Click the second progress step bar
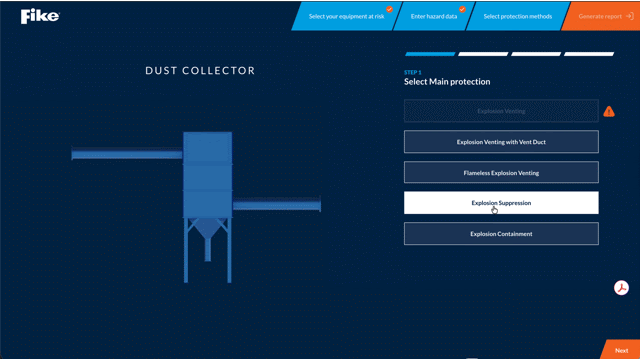 [483, 54]
